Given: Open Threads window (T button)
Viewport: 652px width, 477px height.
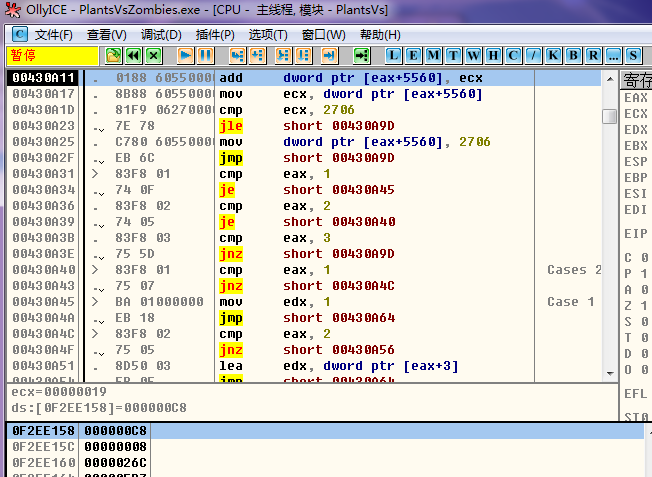Looking at the screenshot, I should [x=453, y=55].
